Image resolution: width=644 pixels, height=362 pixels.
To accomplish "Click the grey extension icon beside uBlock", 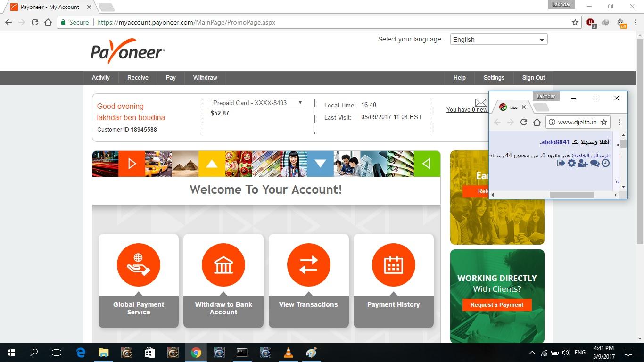I will [x=606, y=22].
